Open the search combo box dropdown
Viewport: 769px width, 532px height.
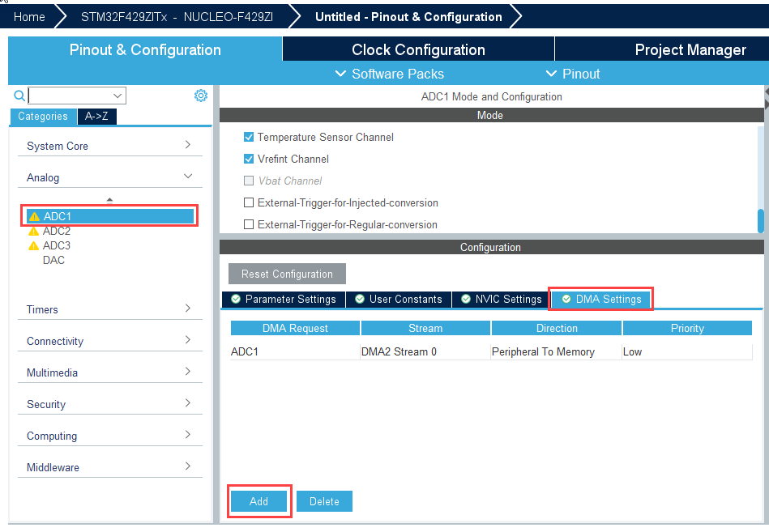(118, 96)
